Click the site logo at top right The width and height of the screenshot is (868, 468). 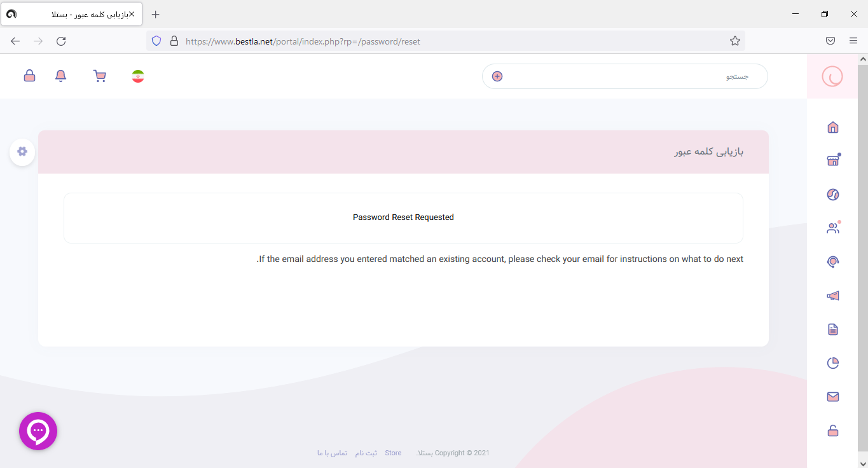pos(832,76)
